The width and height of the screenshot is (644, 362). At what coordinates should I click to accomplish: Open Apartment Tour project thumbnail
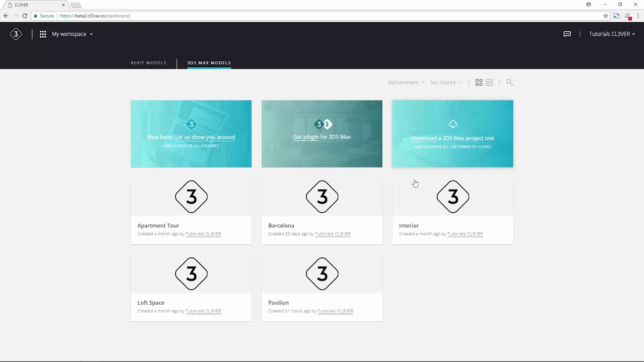(x=191, y=197)
